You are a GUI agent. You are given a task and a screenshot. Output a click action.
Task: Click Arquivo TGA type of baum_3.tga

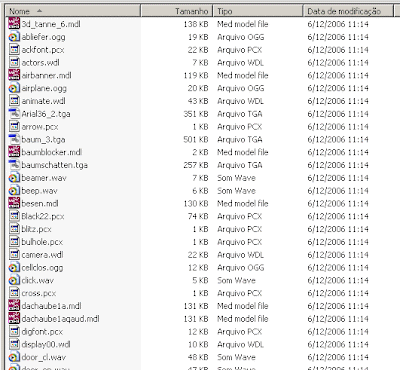pos(240,139)
